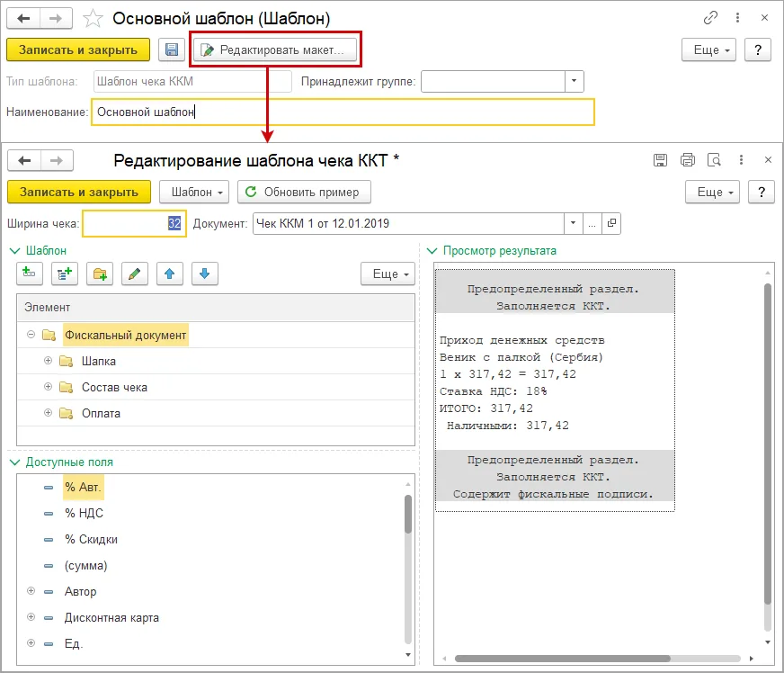Open the vertical dots menu of the receipt editor
Viewport: 784px width, 673px height.
point(741,160)
